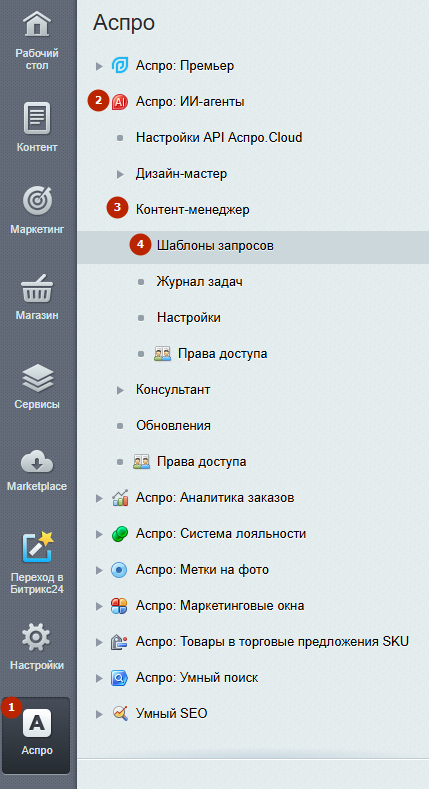The width and height of the screenshot is (429, 789).
Task: Open the Настройки gear icon in sidebar
Action: pyautogui.click(x=36, y=637)
